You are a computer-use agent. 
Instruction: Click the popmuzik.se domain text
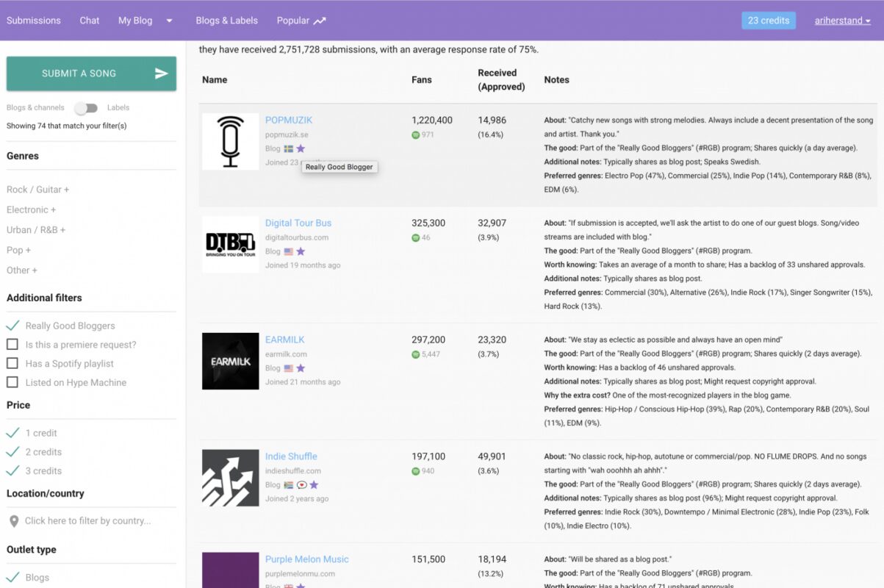tap(287, 135)
